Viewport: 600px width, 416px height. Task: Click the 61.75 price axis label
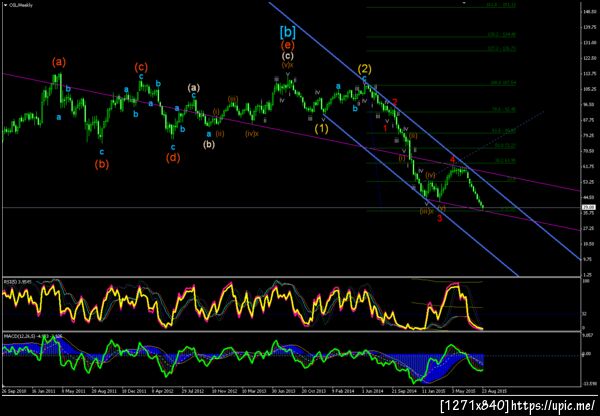click(588, 166)
